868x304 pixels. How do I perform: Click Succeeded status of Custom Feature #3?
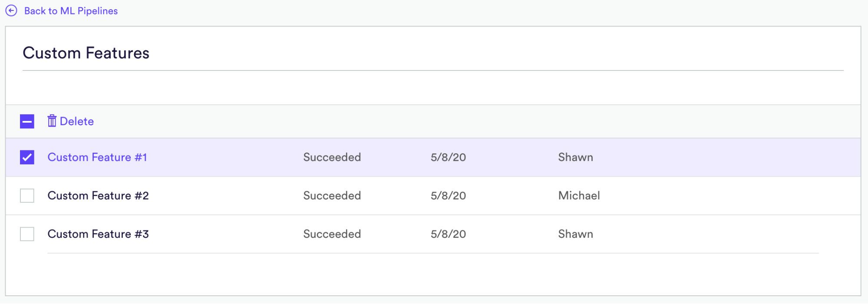tap(332, 234)
